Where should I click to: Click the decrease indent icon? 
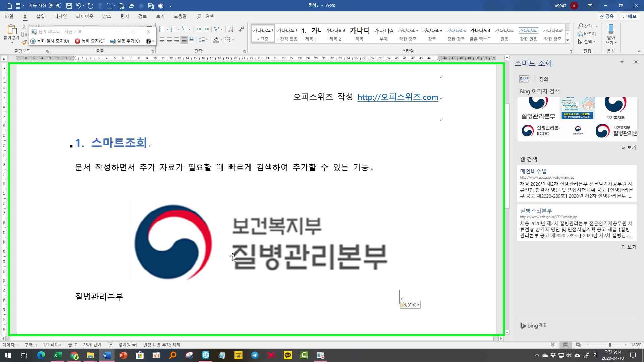point(199,29)
